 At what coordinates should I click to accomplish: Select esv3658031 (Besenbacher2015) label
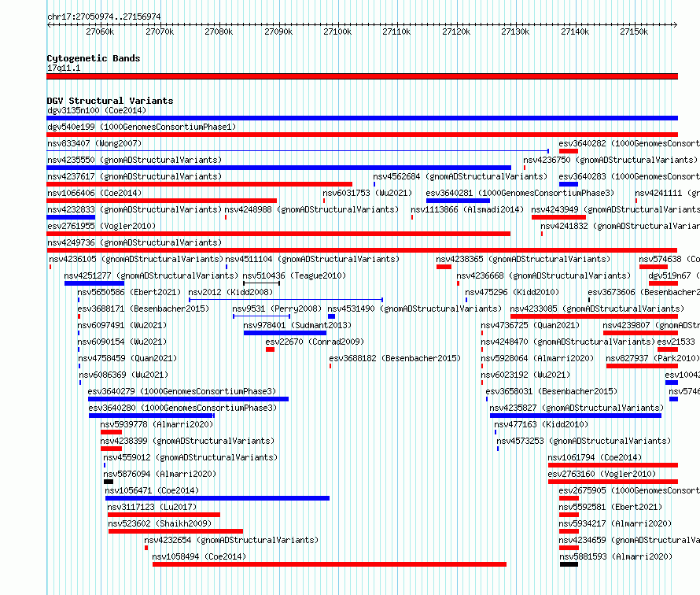pyautogui.click(x=551, y=391)
